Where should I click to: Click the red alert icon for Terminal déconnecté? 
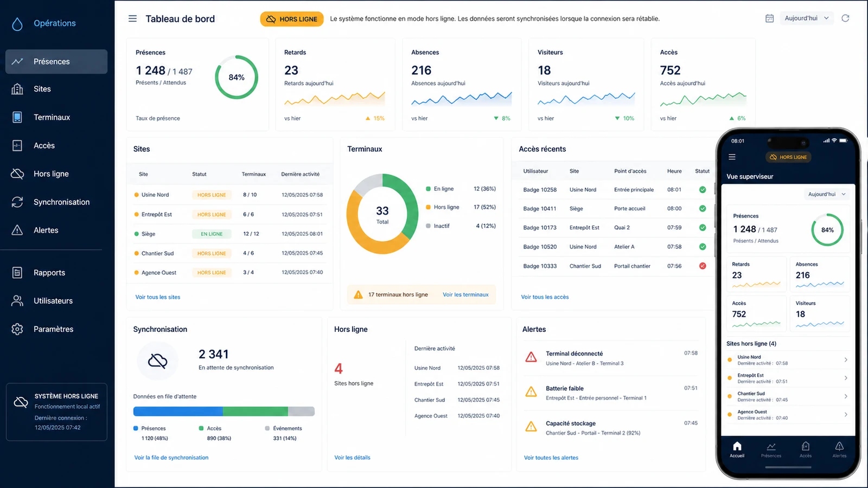[x=531, y=357]
